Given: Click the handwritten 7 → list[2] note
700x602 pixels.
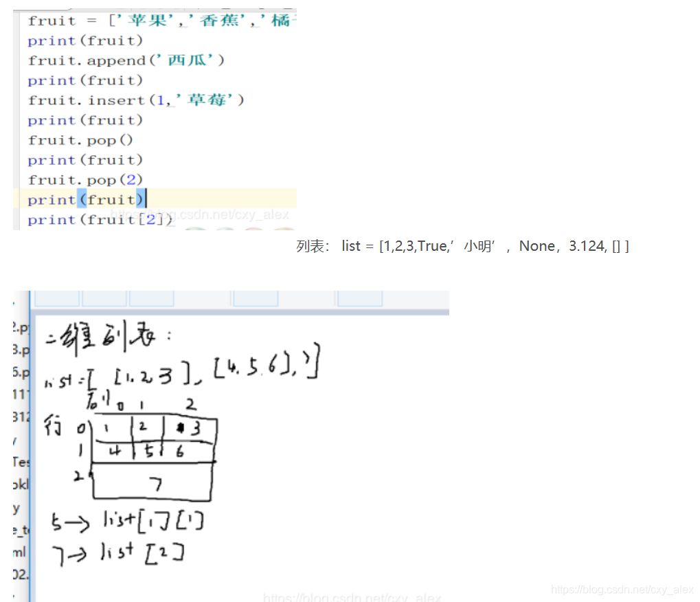Looking at the screenshot, I should coord(118,554).
